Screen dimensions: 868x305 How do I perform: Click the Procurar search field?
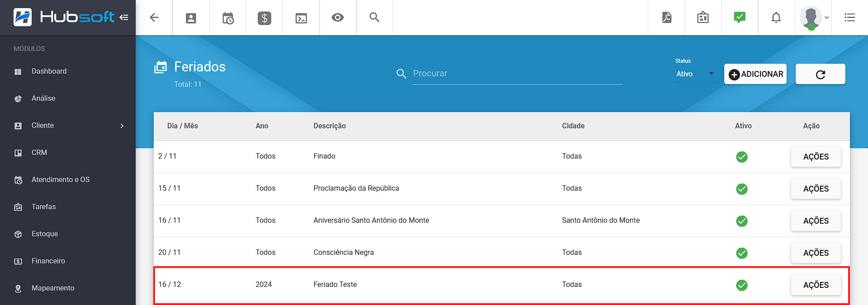(x=517, y=74)
